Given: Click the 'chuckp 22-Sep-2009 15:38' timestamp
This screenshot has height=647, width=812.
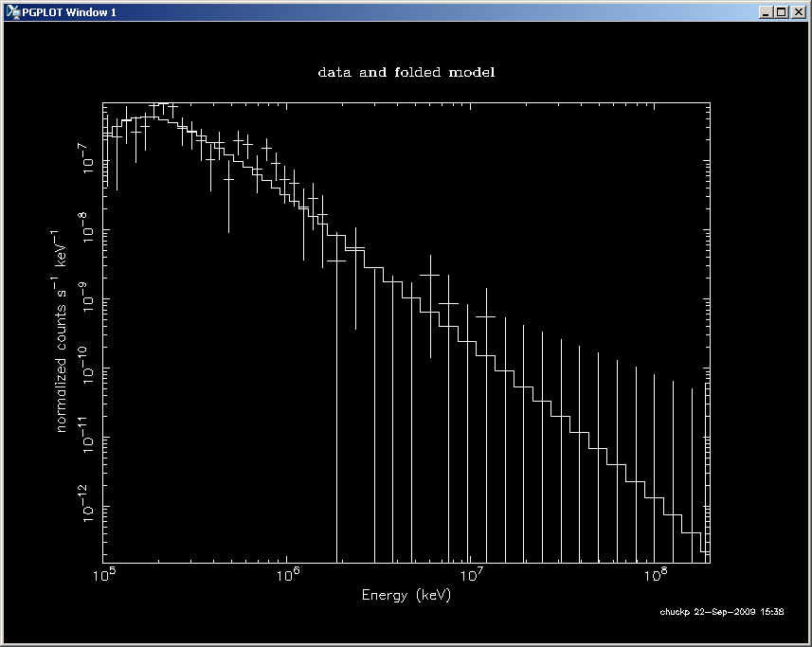Looking at the screenshot, I should 722,612.
